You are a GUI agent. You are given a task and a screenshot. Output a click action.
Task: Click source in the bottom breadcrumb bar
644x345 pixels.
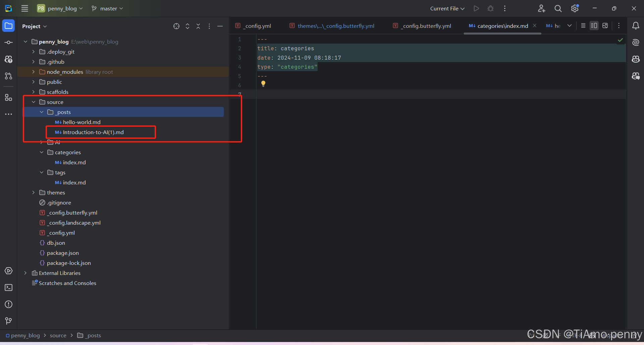(58, 336)
